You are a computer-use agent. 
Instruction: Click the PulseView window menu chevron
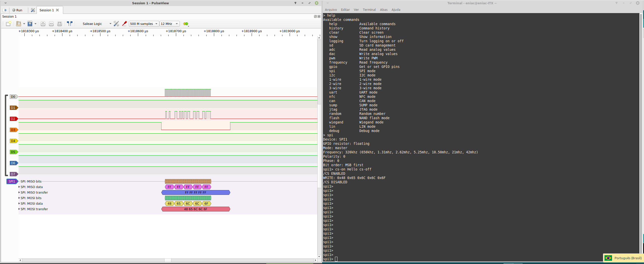(5, 3)
